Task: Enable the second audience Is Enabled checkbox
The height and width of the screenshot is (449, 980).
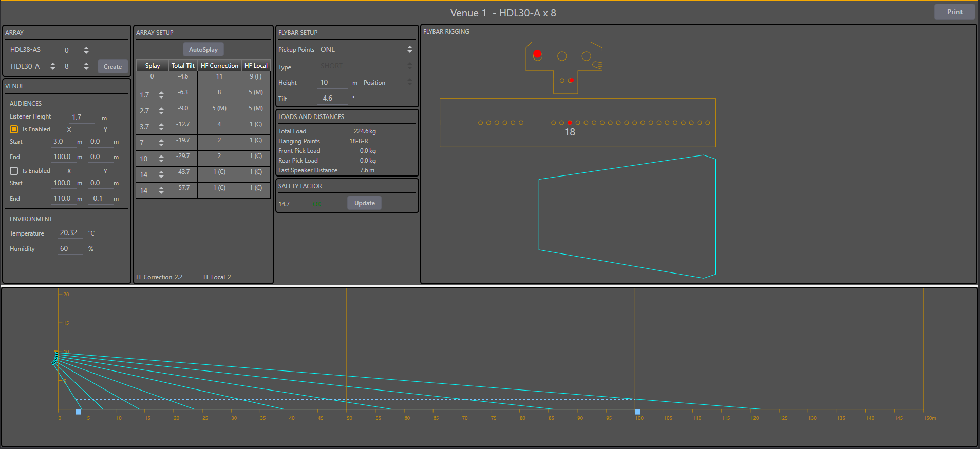Action: pyautogui.click(x=14, y=171)
